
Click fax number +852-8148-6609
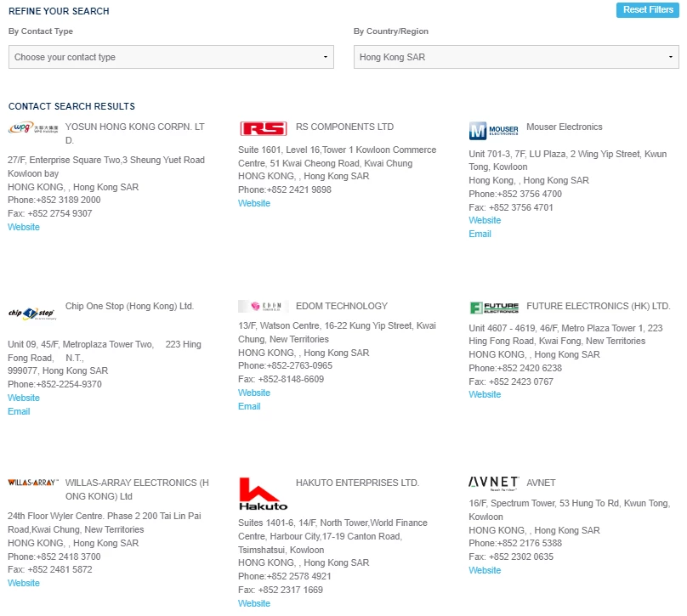291,379
